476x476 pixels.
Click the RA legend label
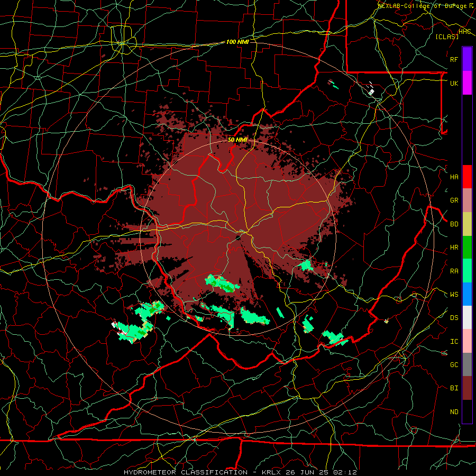pyautogui.click(x=454, y=271)
